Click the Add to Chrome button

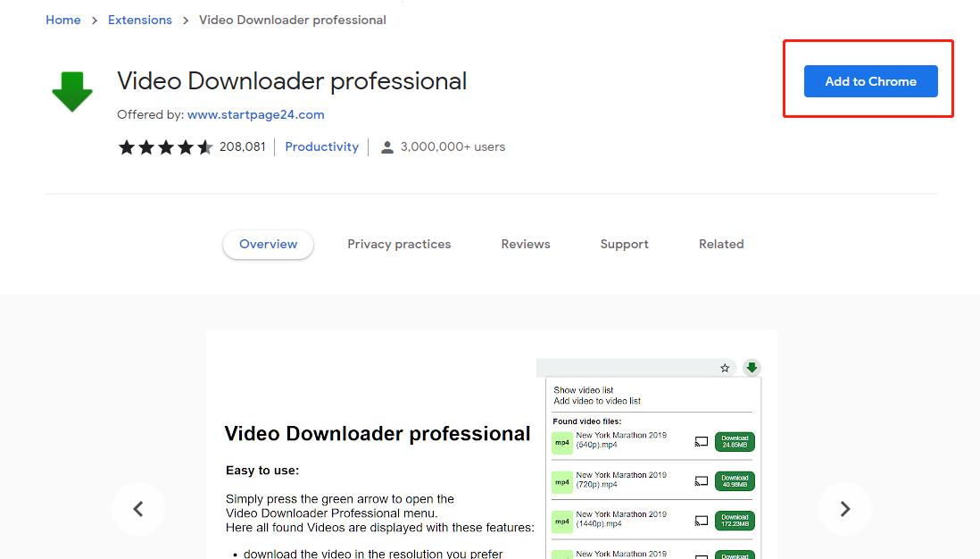pyautogui.click(x=869, y=81)
